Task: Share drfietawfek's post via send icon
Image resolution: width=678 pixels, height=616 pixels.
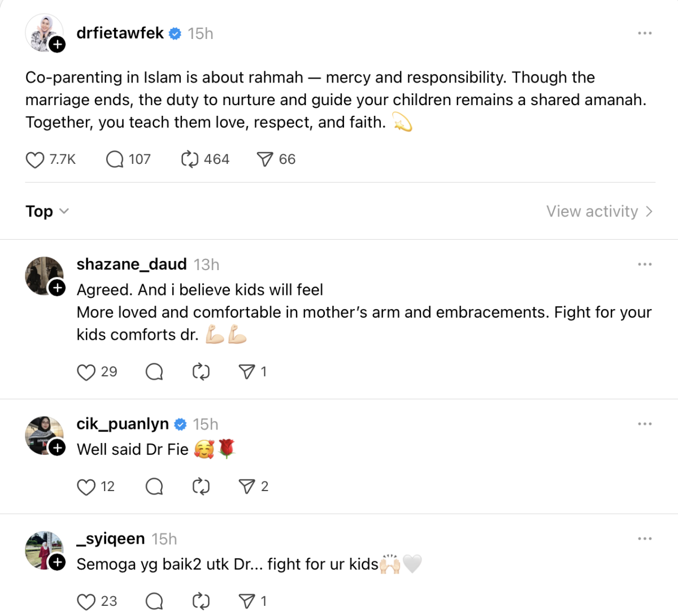Action: [265, 160]
